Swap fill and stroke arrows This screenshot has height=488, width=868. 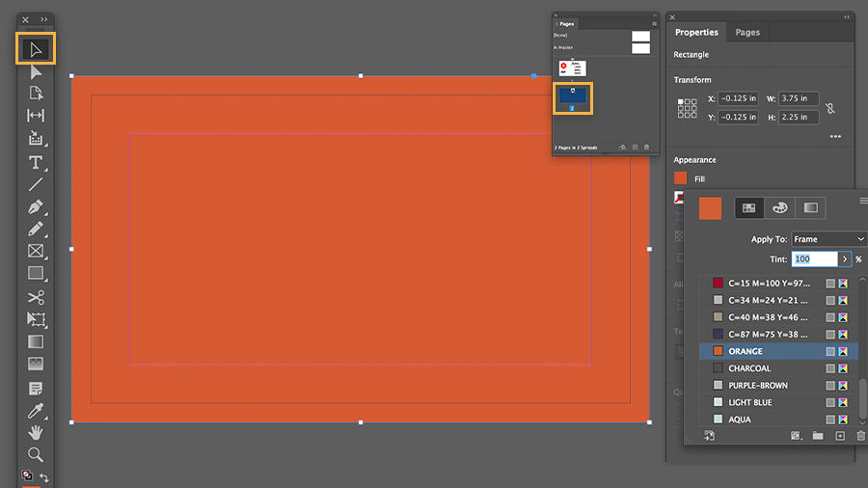(x=44, y=477)
